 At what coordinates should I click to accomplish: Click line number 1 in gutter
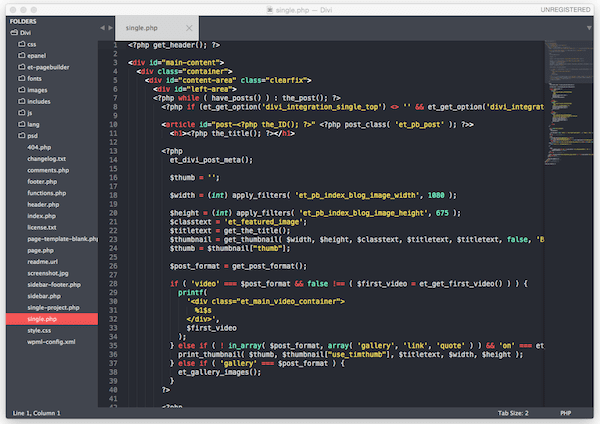click(x=115, y=45)
